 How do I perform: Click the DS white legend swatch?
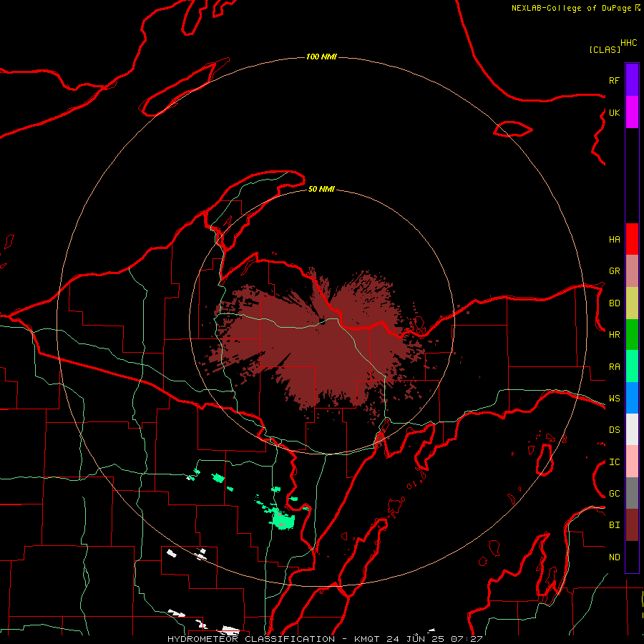[x=632, y=429]
